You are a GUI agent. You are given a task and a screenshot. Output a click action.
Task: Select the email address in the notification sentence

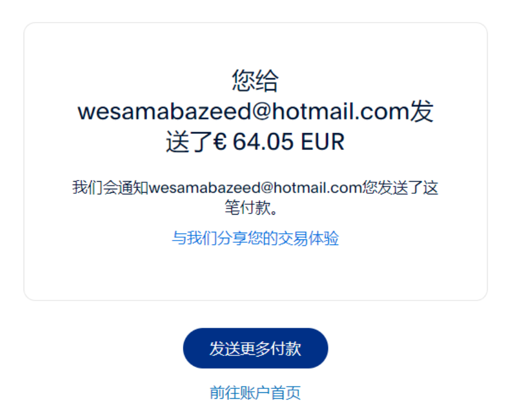point(256,187)
